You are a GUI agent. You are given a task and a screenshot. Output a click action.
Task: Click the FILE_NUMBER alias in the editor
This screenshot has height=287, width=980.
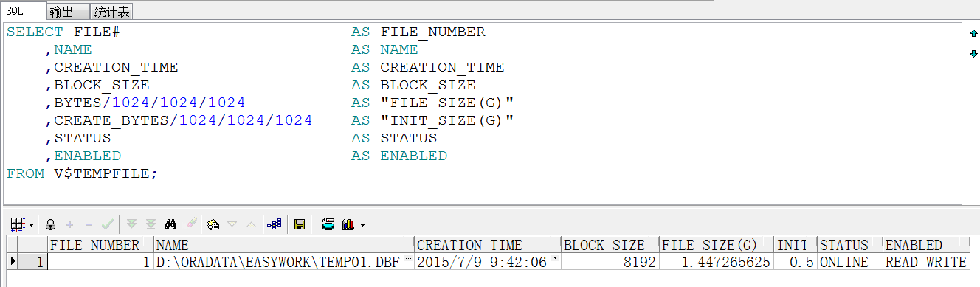pos(433,32)
